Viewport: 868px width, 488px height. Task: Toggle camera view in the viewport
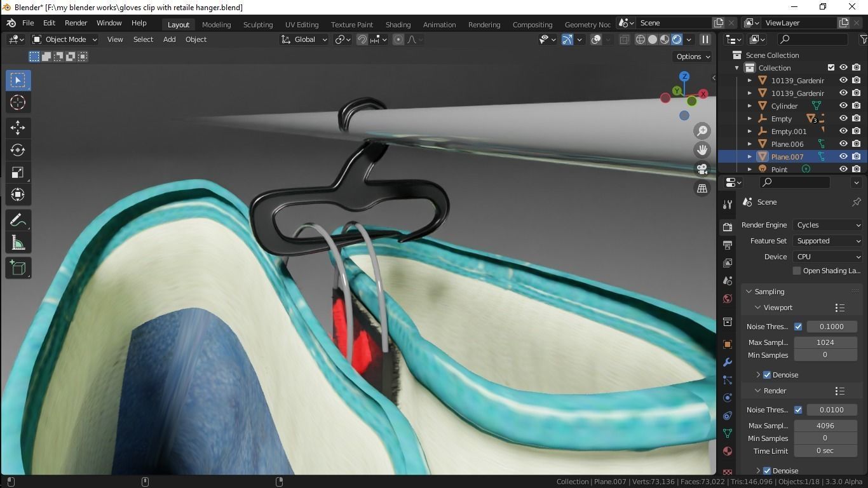(702, 169)
